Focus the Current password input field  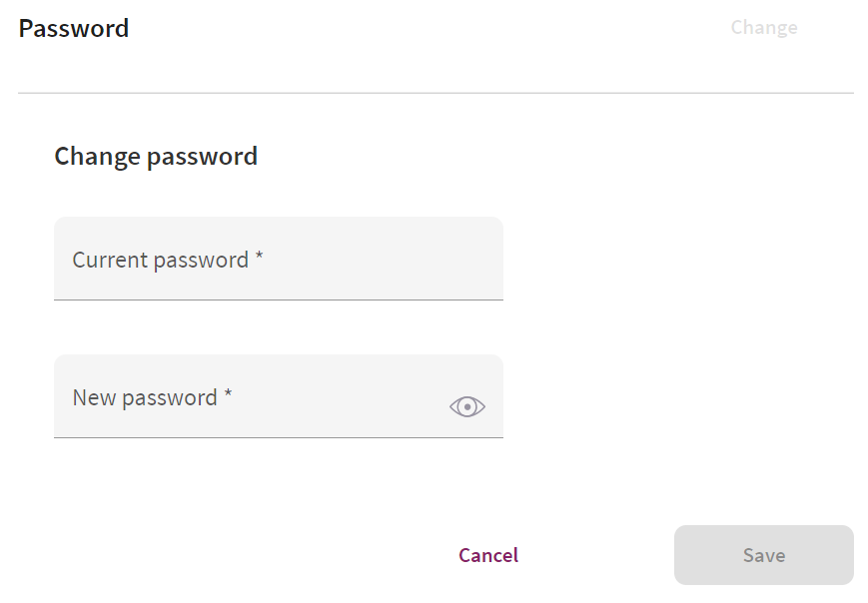point(279,259)
